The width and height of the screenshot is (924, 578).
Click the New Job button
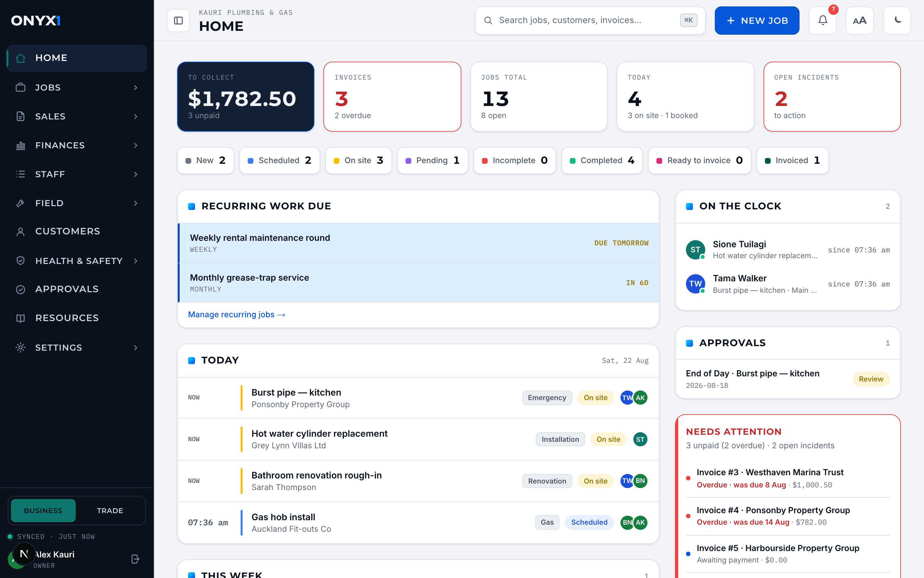[x=757, y=21]
